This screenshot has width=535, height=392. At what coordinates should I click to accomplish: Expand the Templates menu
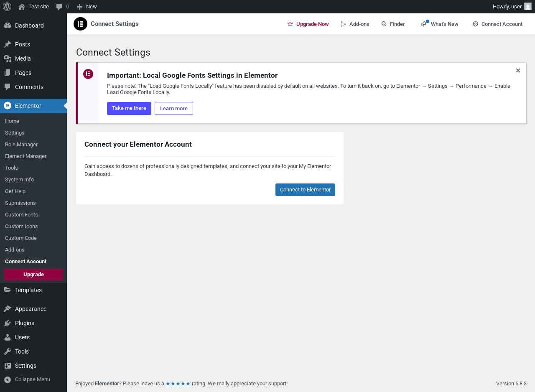28,290
